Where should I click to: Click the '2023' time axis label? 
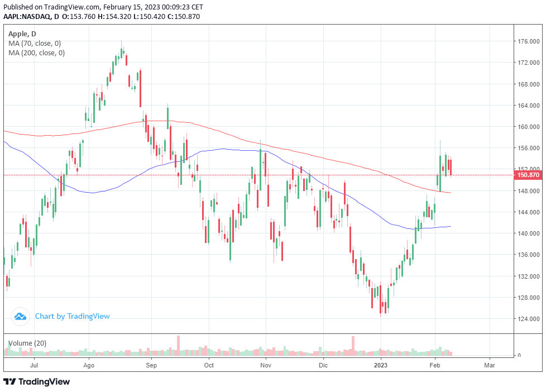pos(381,365)
